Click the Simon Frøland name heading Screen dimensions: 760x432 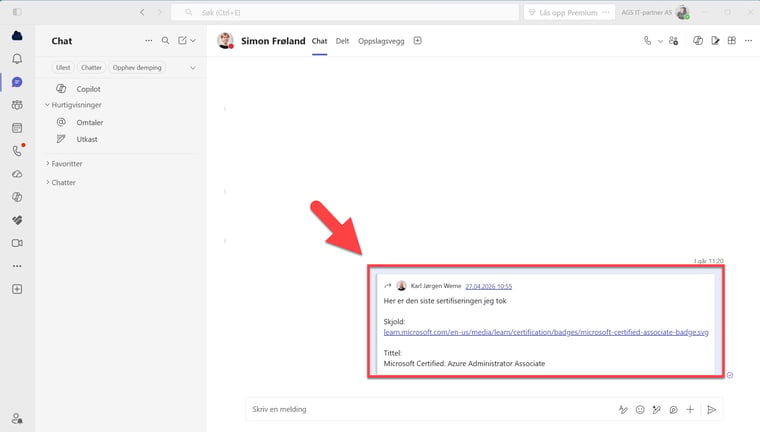(x=273, y=41)
